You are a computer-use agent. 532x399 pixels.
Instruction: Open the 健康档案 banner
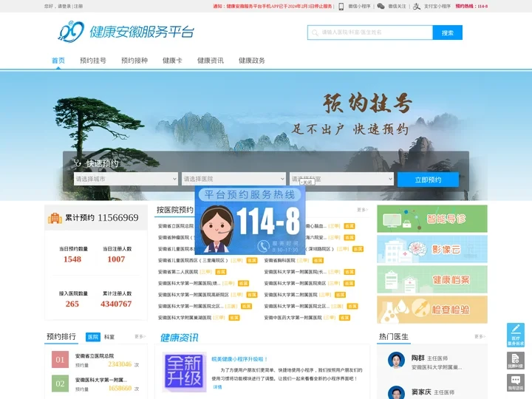(432, 279)
